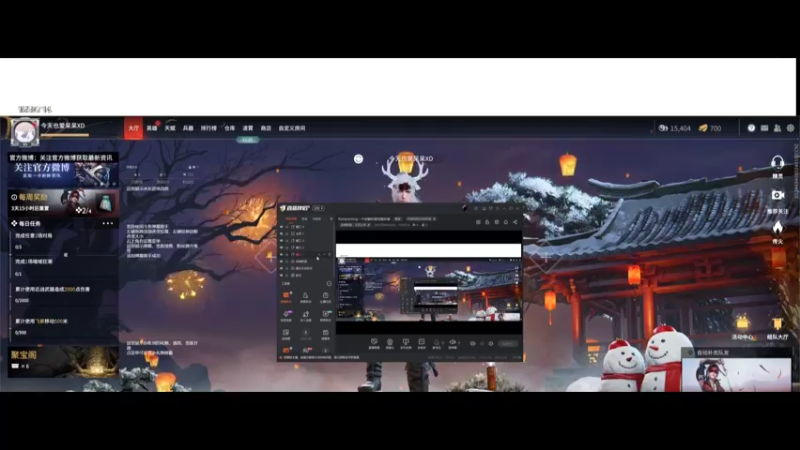Open version dropdown pill beside streaming app logo
Screen dimensions: 800x450
pyautogui.click(x=318, y=208)
